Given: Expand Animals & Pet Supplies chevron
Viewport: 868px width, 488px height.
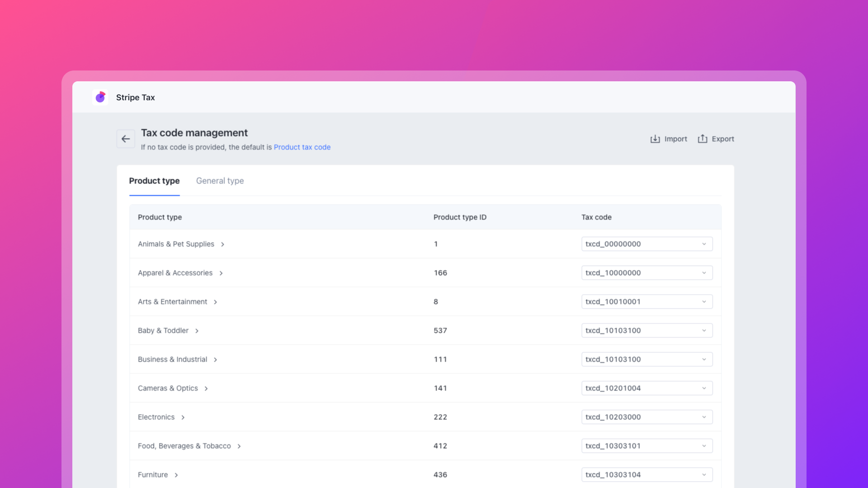Looking at the screenshot, I should point(222,244).
